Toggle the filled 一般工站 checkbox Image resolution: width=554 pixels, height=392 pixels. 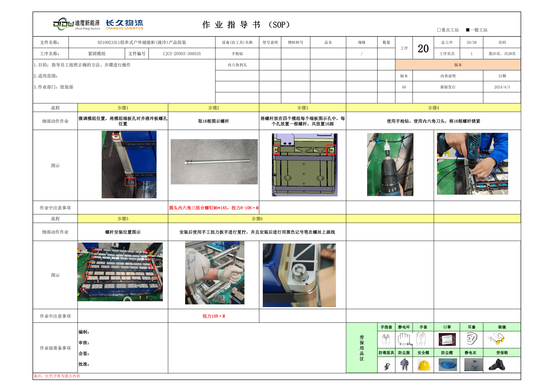(x=468, y=30)
